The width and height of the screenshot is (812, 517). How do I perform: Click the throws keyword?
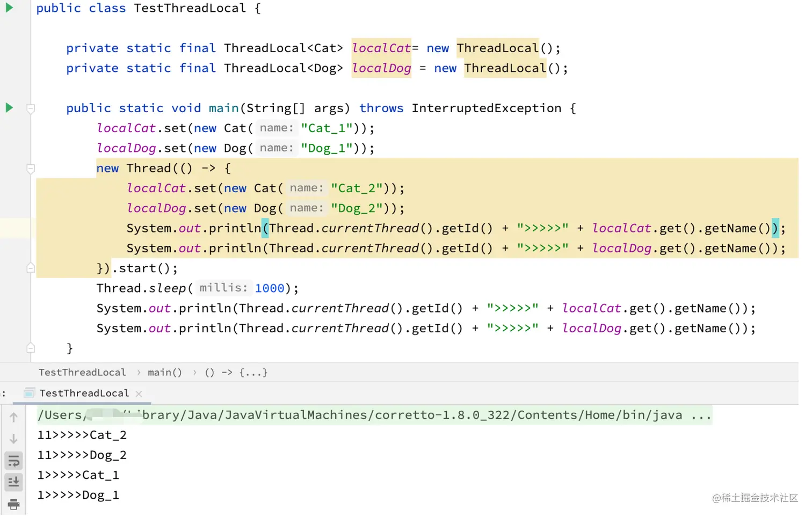pyautogui.click(x=381, y=108)
